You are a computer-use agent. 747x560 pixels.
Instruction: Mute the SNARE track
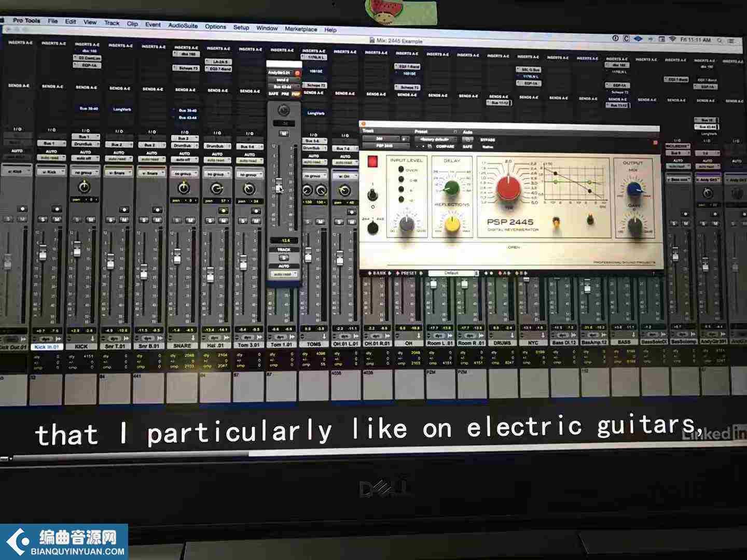pos(190,221)
